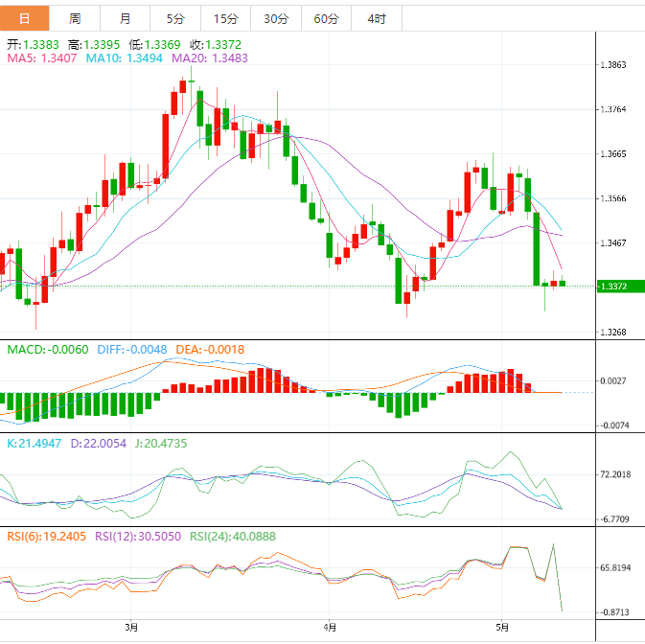Click the 5月 date marker on the time axis
Screen dimensions: 645x644
pyautogui.click(x=504, y=629)
